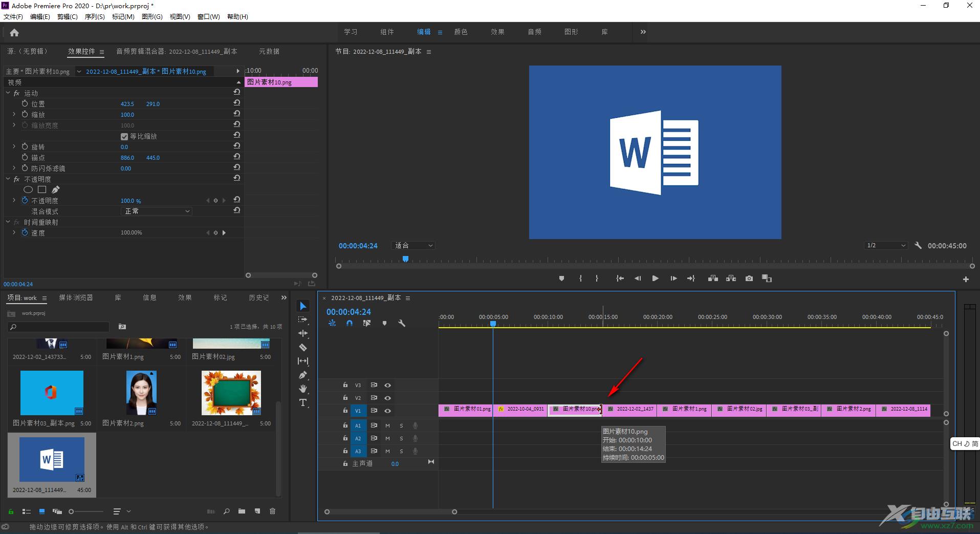Switch to Media Browser tab
980x534 pixels.
click(x=76, y=297)
